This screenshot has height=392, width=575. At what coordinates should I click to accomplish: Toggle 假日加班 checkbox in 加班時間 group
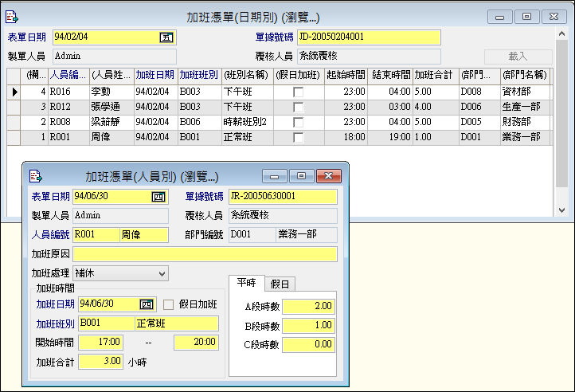[x=168, y=304]
